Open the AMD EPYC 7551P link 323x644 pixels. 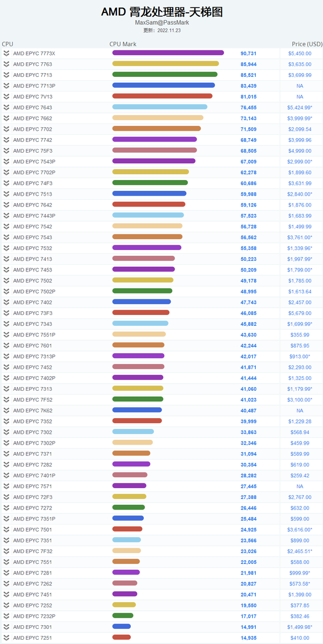point(34,335)
